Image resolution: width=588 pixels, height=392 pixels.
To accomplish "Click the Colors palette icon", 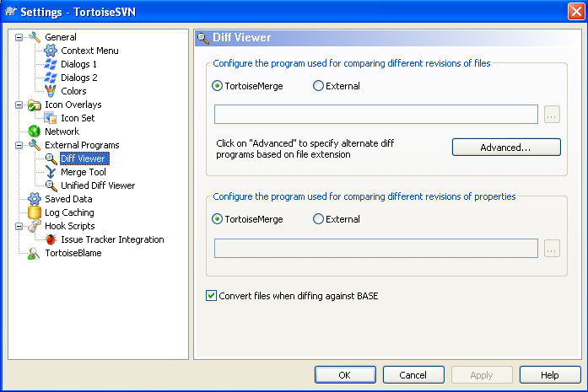I will [51, 91].
